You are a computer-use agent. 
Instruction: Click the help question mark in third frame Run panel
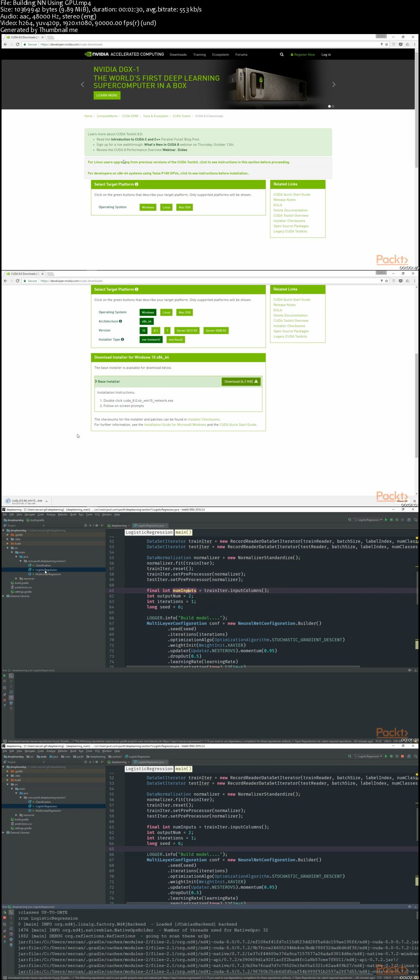5,705
